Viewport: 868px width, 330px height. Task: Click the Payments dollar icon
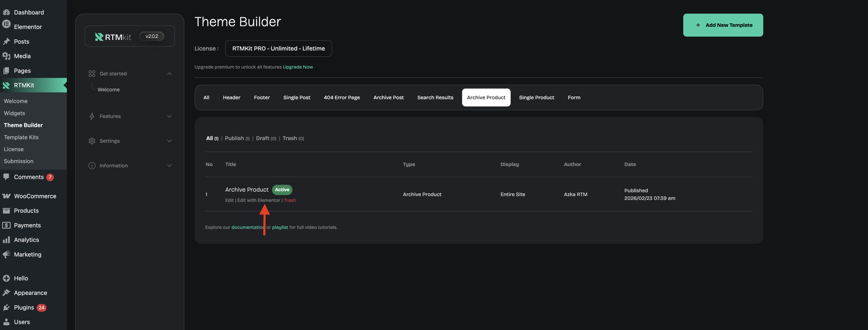(6, 225)
